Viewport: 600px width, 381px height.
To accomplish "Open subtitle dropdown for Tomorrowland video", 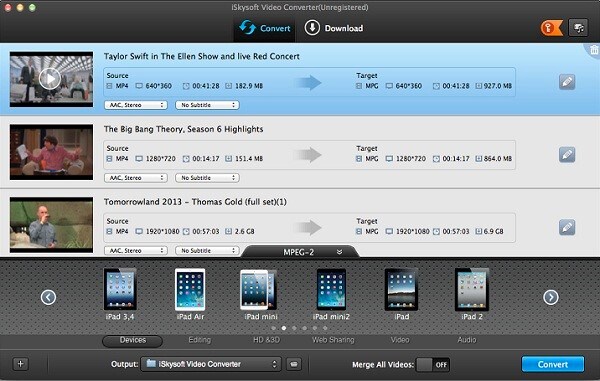I will point(207,251).
